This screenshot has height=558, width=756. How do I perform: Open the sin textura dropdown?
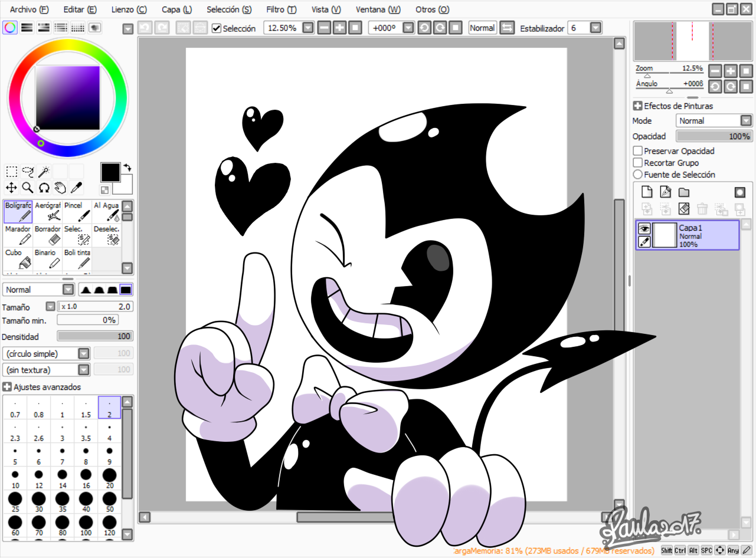click(84, 370)
